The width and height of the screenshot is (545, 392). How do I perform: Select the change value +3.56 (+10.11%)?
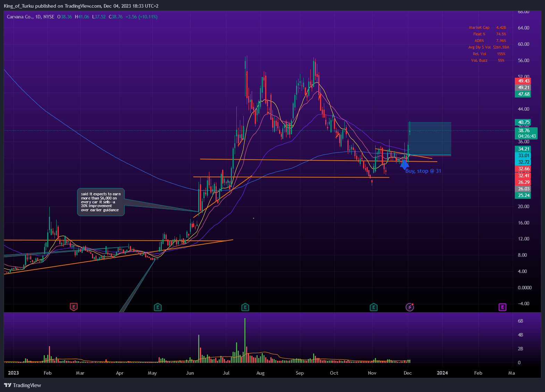click(x=142, y=17)
